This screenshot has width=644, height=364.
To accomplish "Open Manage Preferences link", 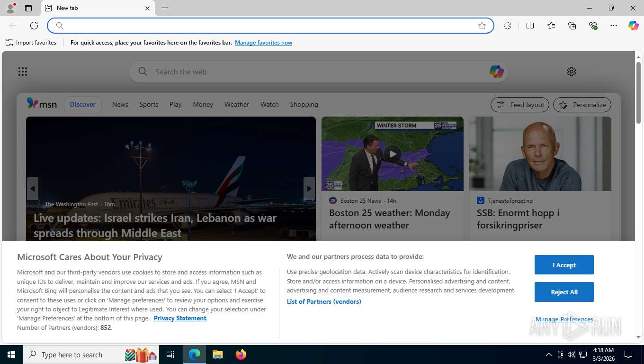I will pos(564,319).
